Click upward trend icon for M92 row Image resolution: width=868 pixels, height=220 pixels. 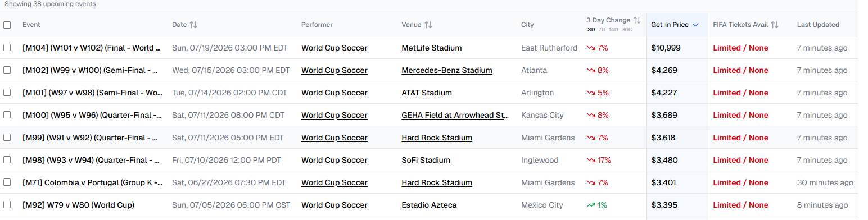[591, 205]
